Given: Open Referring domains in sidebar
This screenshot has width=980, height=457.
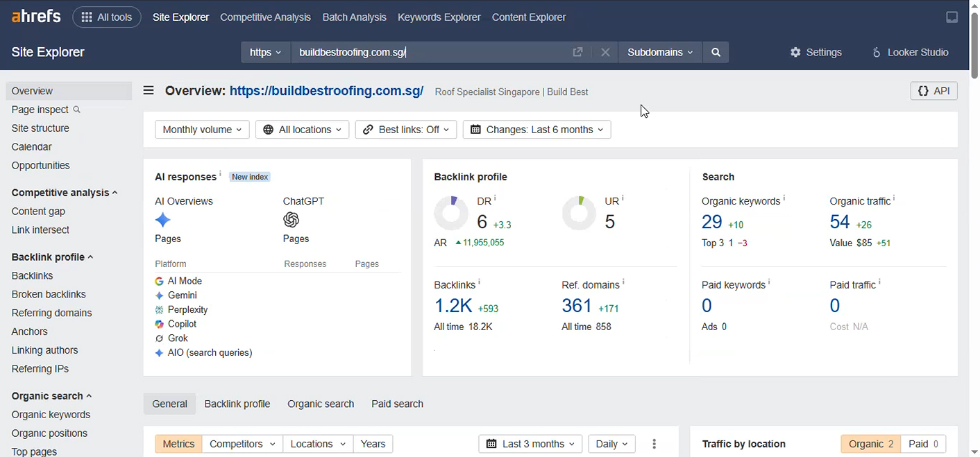Looking at the screenshot, I should pyautogui.click(x=51, y=313).
